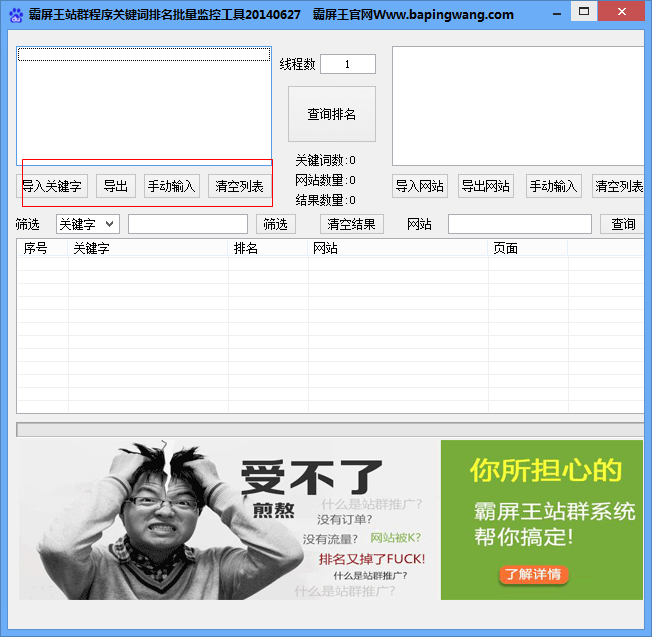Click 手动输入 under the website list
This screenshot has width=652, height=637.
coord(553,186)
